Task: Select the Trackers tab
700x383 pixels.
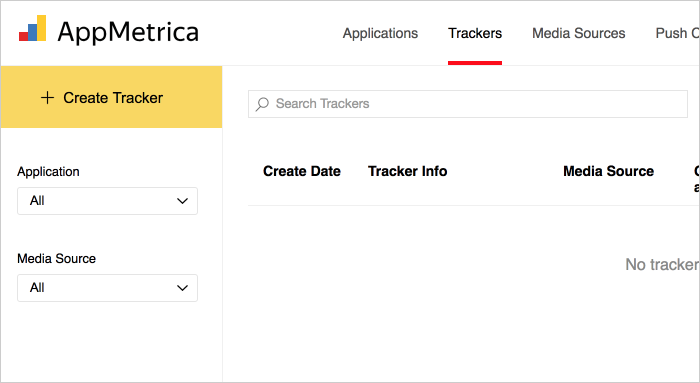Action: pos(475,33)
